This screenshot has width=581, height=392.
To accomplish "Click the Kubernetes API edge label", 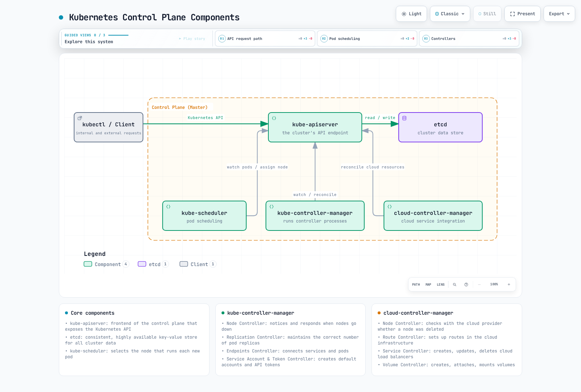I will (x=206, y=118).
